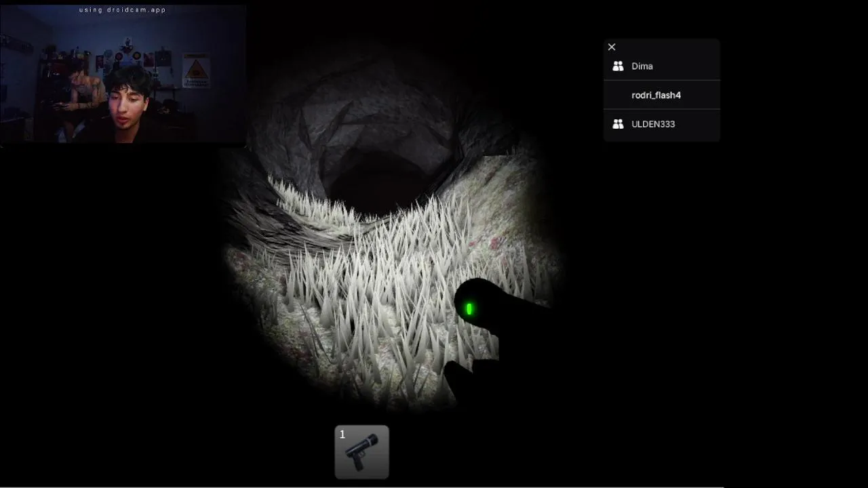
Task: Select player ULDEN333 in the list
Action: 662,124
